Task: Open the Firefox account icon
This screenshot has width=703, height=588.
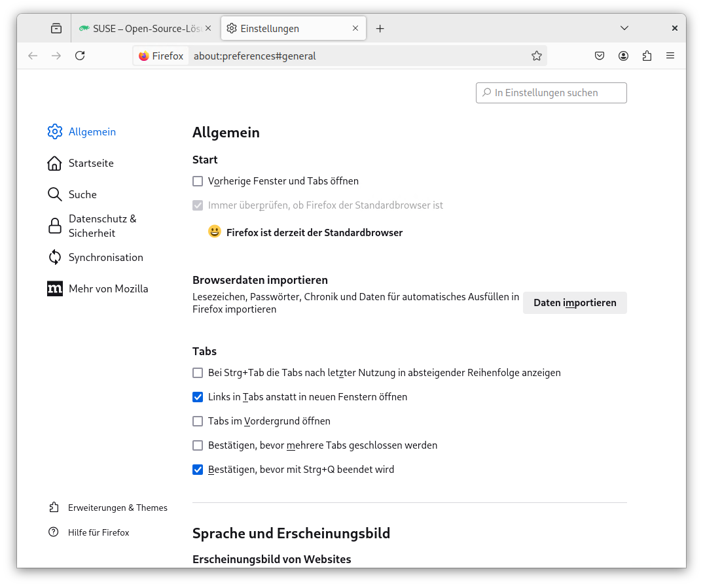Action: point(623,56)
